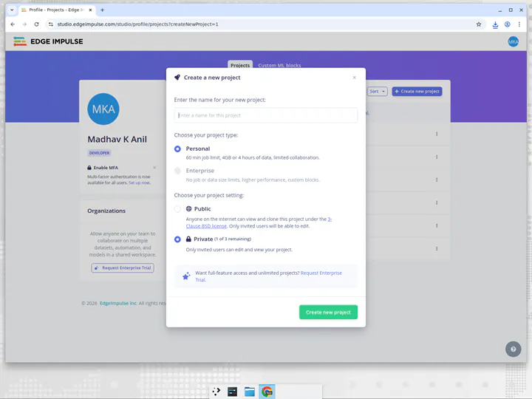Click the star icon in enterprise banner
The height and width of the screenshot is (399, 532).
point(186,276)
